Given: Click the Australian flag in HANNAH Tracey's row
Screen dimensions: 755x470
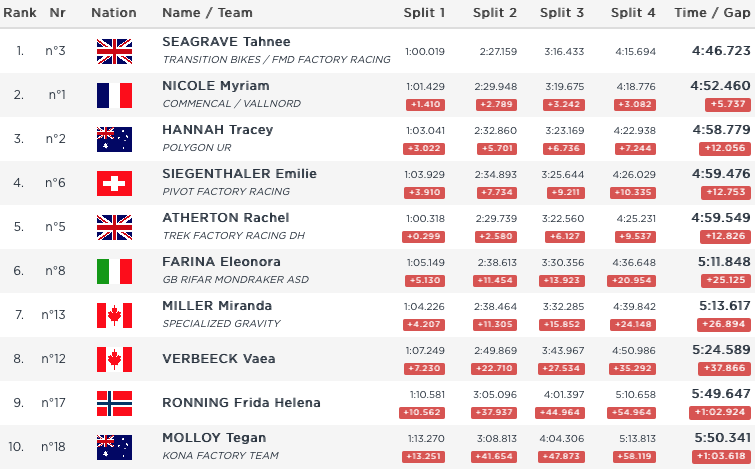Looking at the screenshot, I should 114,139.
